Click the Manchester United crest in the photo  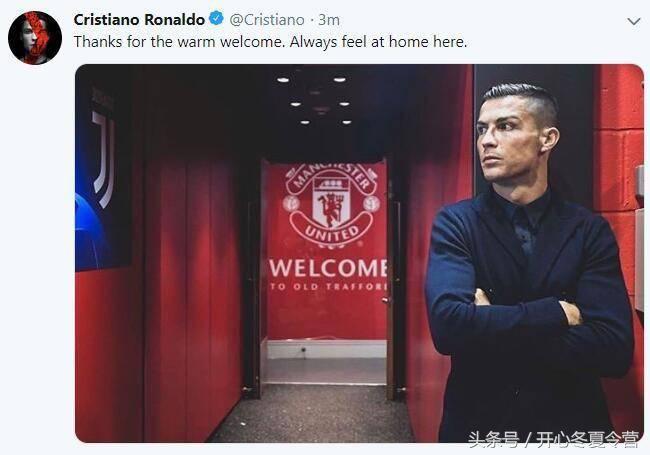tap(331, 206)
